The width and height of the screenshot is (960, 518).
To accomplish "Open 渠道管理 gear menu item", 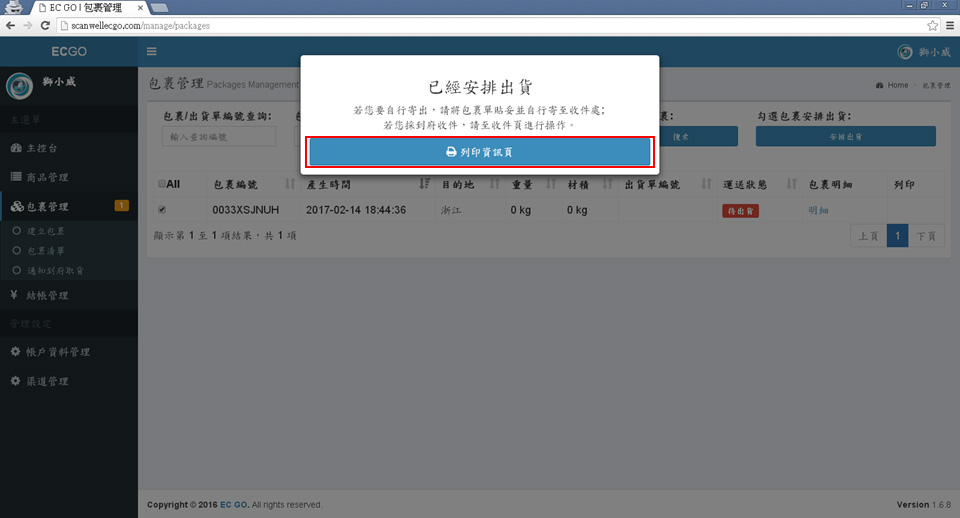I will 47,381.
